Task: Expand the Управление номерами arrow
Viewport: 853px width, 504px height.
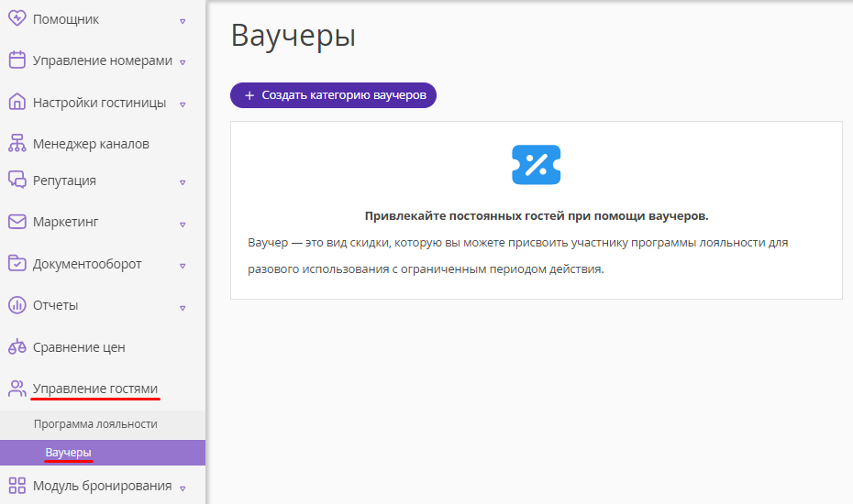Action: tap(183, 62)
